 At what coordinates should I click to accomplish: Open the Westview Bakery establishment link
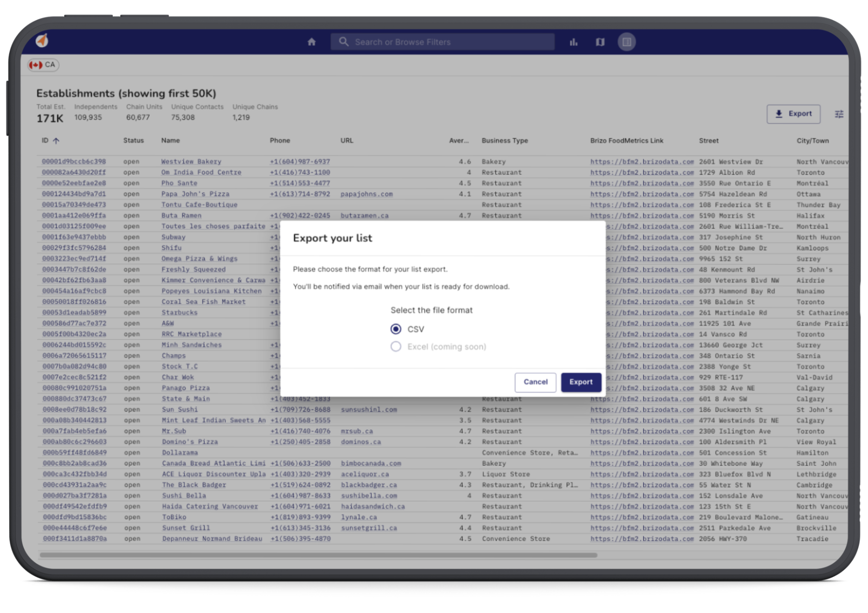191,161
